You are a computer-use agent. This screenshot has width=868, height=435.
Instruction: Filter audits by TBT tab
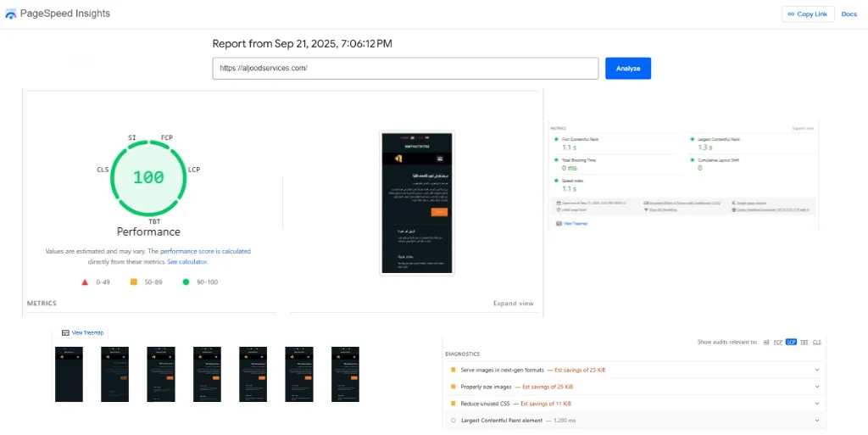[x=804, y=343]
